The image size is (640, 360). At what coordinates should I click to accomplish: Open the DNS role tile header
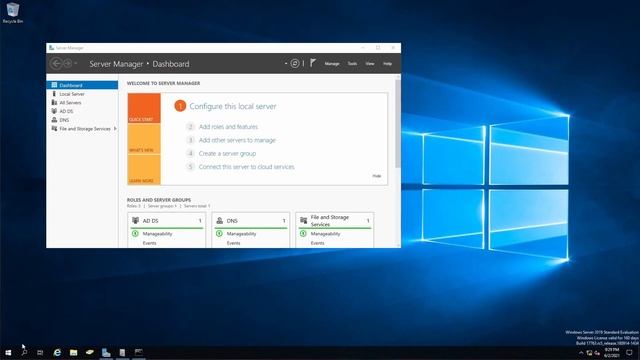pyautogui.click(x=251, y=220)
